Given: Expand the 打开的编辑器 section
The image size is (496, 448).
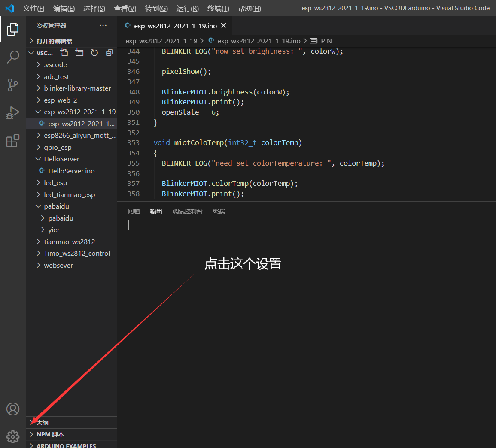Looking at the screenshot, I should coord(71,41).
